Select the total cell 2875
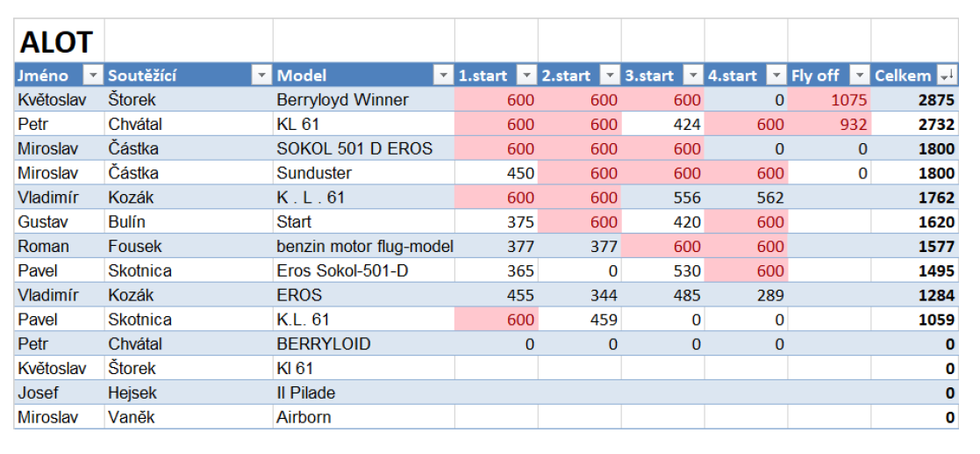The image size is (980, 454). pyautogui.click(x=914, y=99)
